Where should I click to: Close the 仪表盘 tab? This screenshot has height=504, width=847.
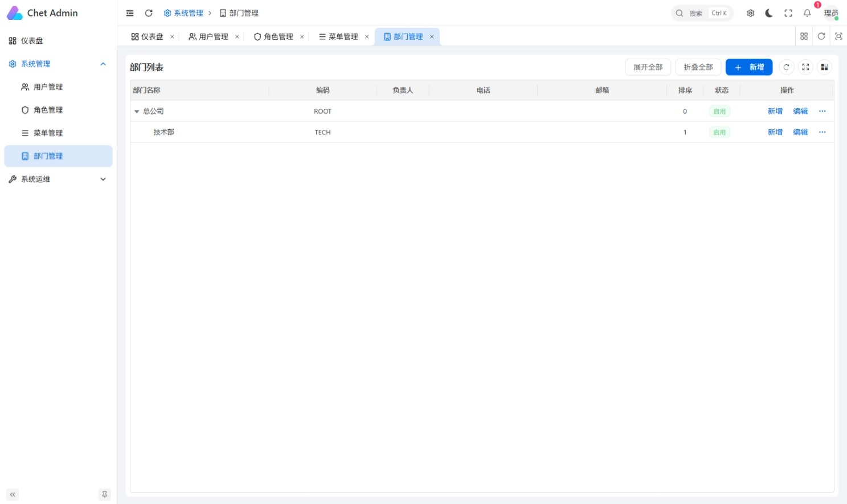coord(172,37)
